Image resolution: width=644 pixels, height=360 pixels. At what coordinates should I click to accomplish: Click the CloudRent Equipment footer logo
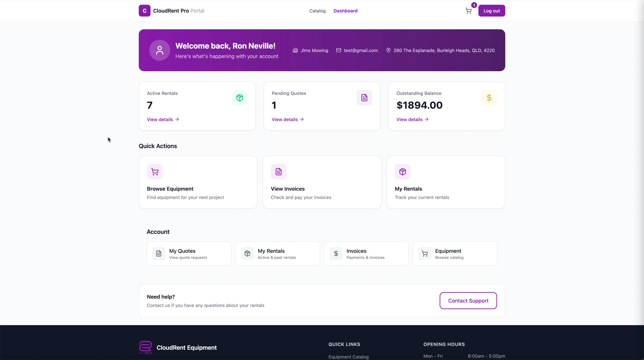pos(145,348)
